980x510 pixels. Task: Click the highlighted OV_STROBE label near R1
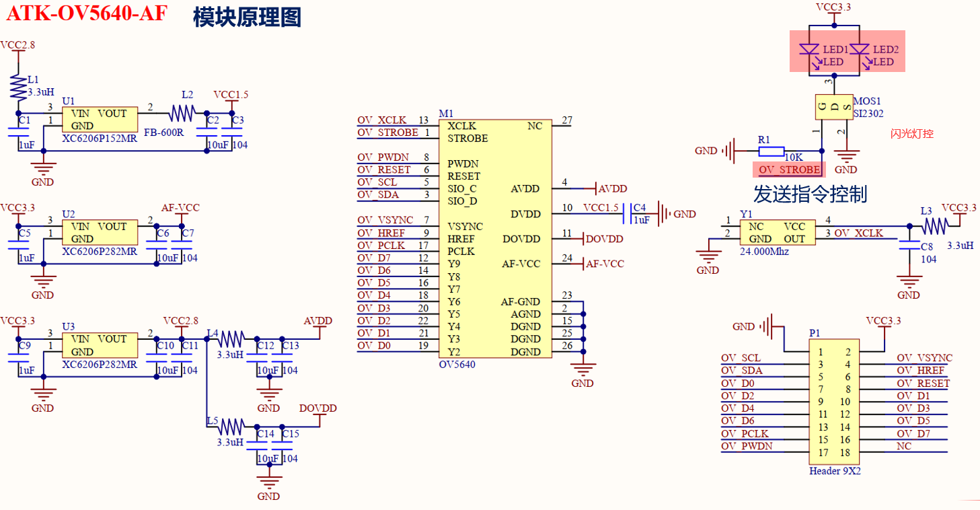(x=790, y=170)
